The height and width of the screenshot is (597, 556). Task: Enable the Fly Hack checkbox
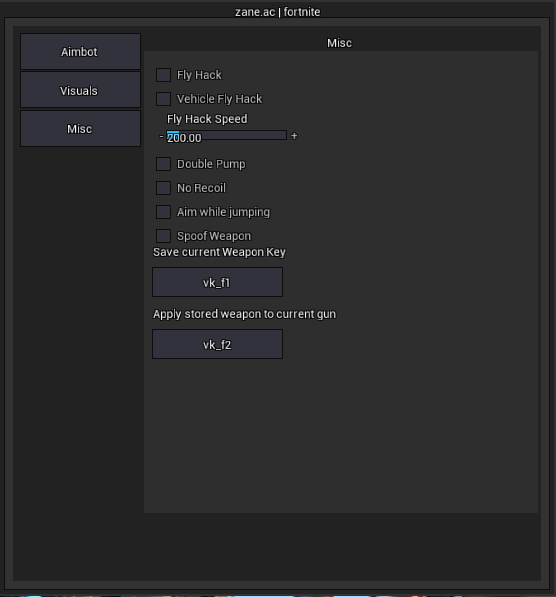click(163, 75)
